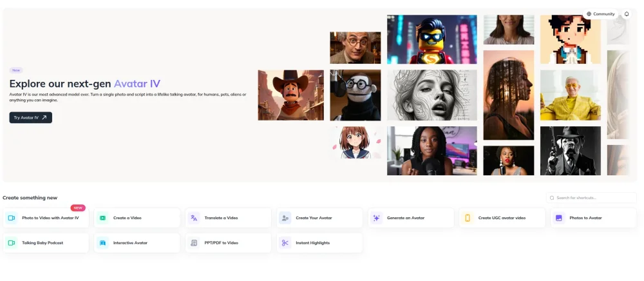This screenshot has height=281, width=644.
Task: Open the notifications bell
Action: click(627, 14)
